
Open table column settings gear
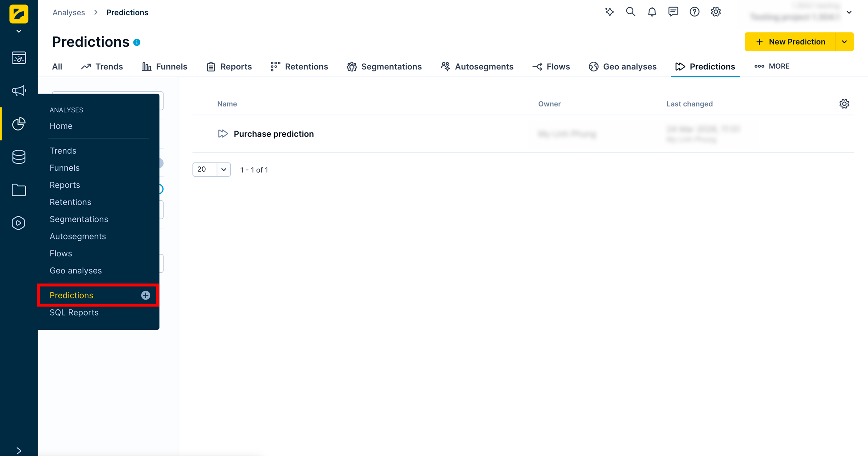click(x=844, y=104)
